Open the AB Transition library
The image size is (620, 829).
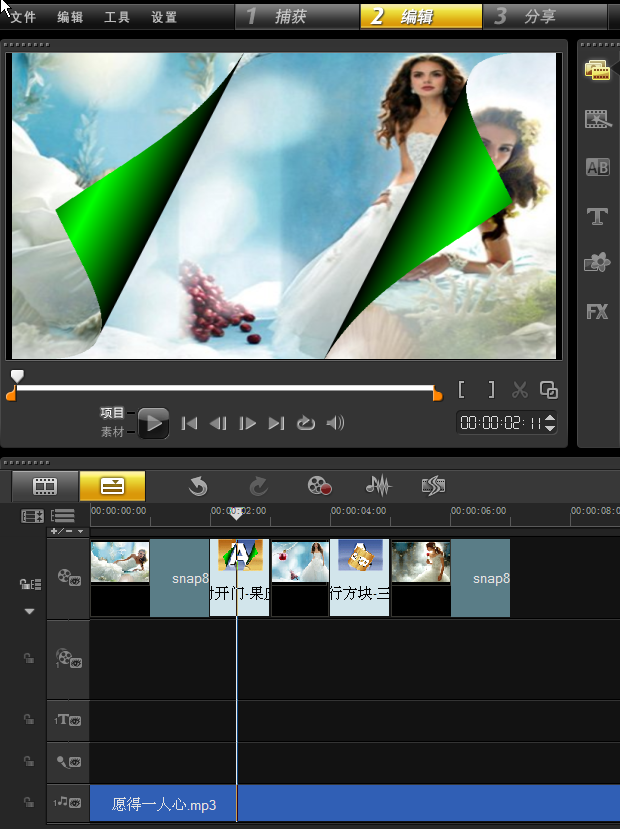click(x=597, y=168)
